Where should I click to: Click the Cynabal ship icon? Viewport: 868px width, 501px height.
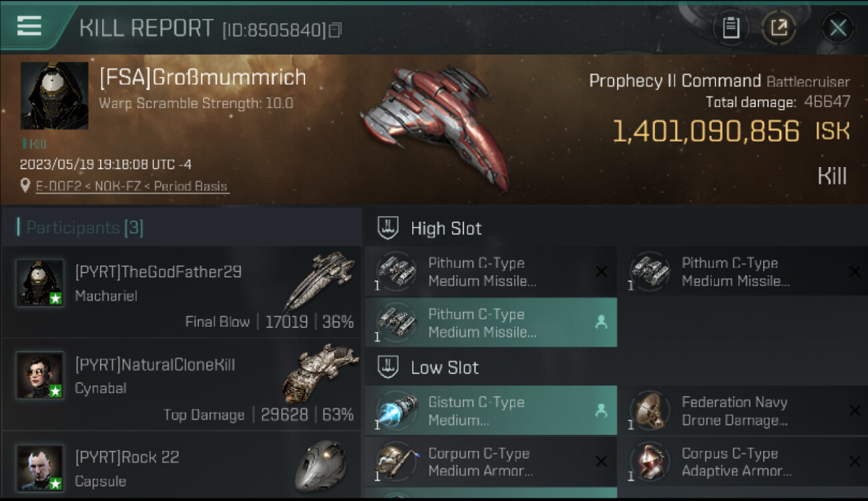[319, 371]
